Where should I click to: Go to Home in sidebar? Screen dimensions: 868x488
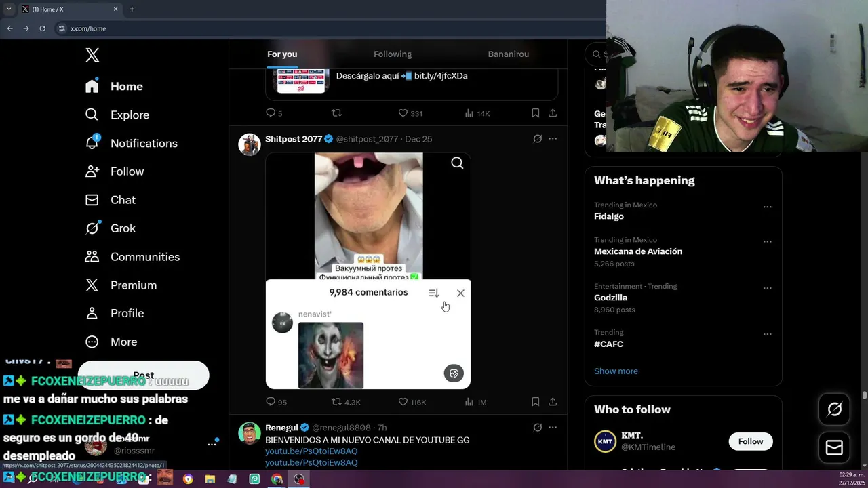[114, 86]
